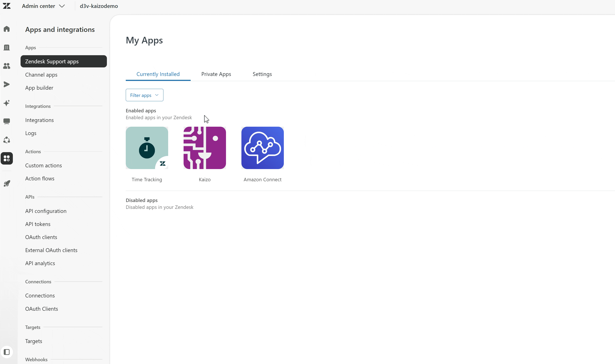Open OAuth Clients under the Connections section
The width and height of the screenshot is (615, 364).
[x=42, y=309]
